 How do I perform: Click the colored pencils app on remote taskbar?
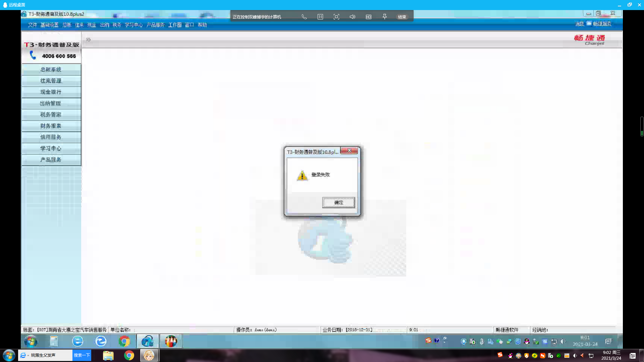coord(171,341)
